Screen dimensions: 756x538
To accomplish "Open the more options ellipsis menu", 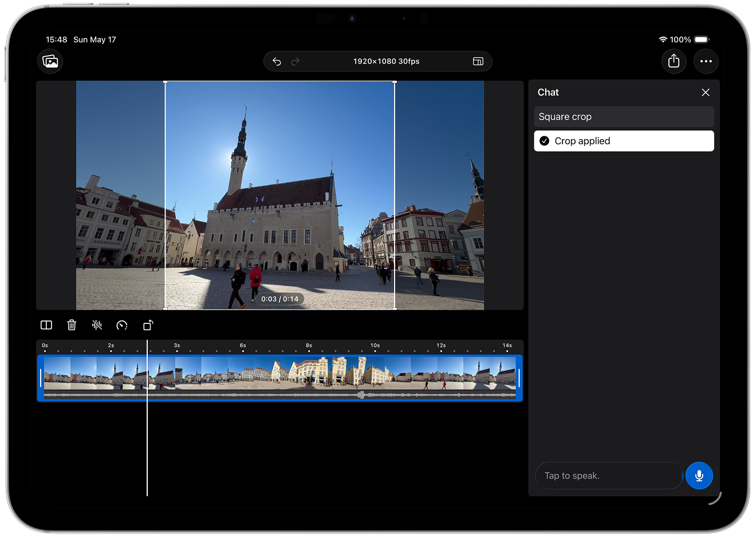I will tap(706, 61).
